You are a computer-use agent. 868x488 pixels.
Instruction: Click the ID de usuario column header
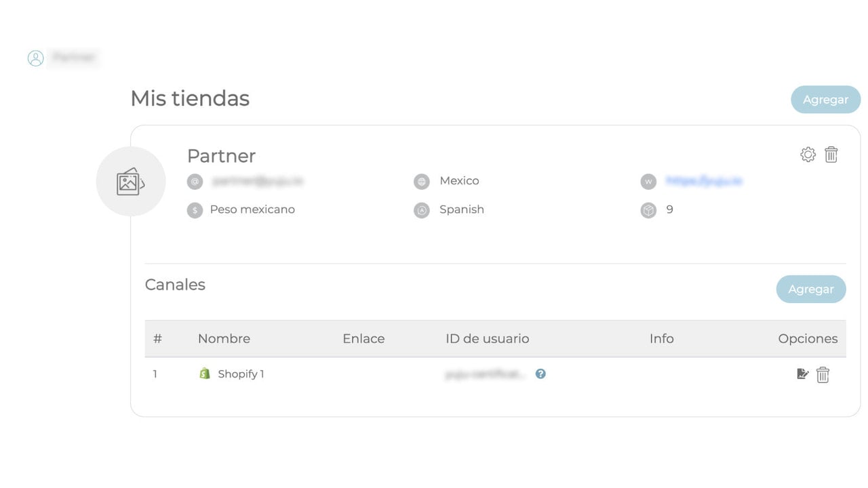[x=487, y=338]
